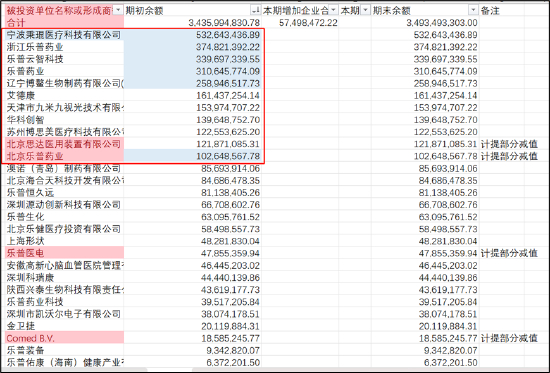Click the 北京海合天科技开发 name cell
Image resolution: width=550 pixels, height=373 pixels.
(x=65, y=180)
